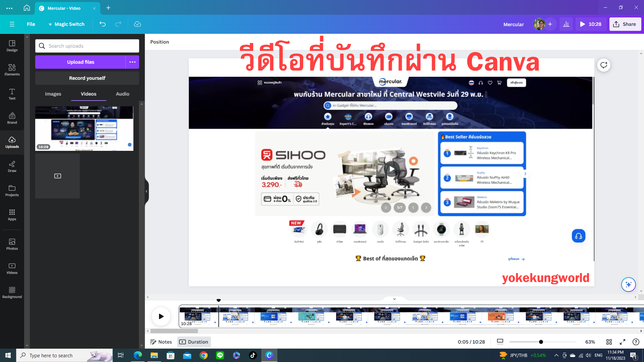Open File Explorer from taskbar

[154, 355]
